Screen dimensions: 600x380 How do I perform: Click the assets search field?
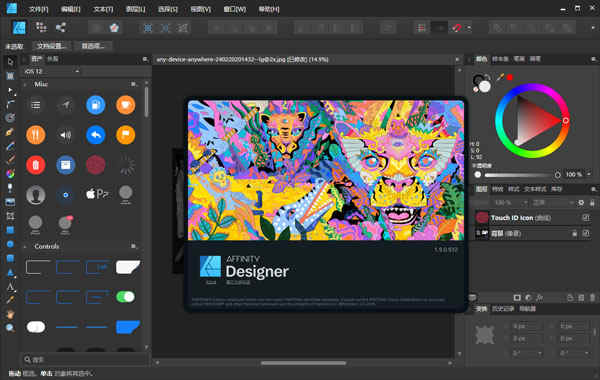coord(84,359)
